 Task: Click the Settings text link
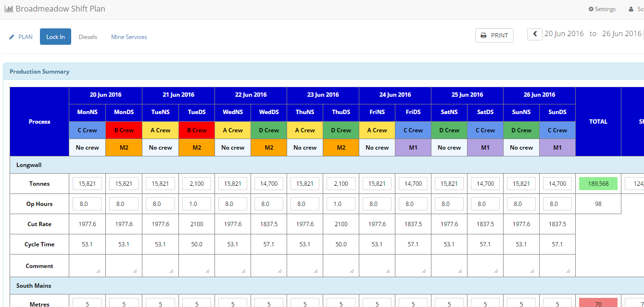[605, 9]
